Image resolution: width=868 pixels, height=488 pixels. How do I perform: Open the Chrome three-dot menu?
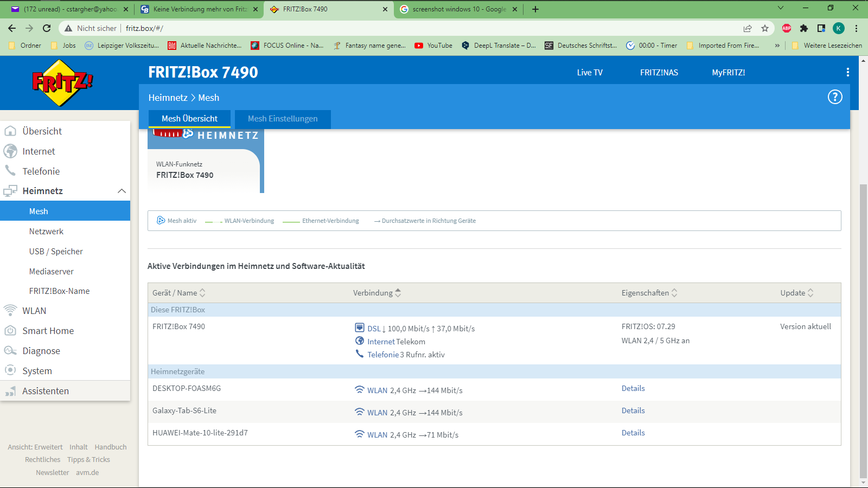coord(857,28)
